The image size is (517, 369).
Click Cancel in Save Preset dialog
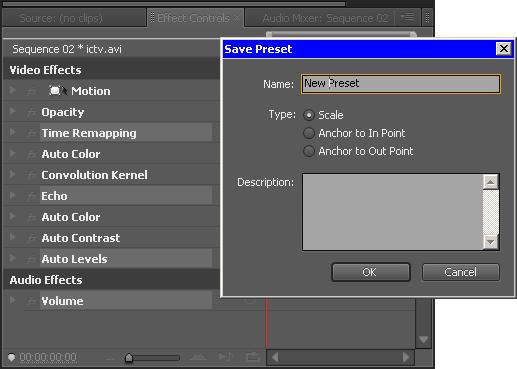click(461, 272)
